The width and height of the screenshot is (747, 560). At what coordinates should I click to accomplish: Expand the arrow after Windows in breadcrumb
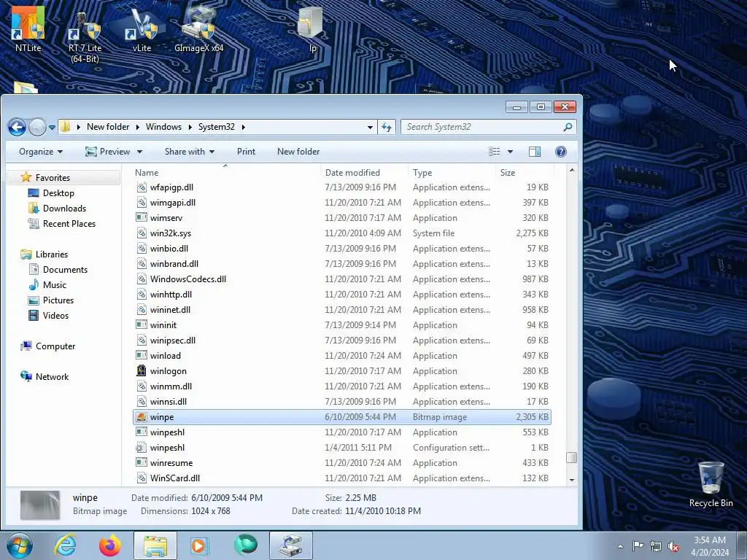(190, 127)
